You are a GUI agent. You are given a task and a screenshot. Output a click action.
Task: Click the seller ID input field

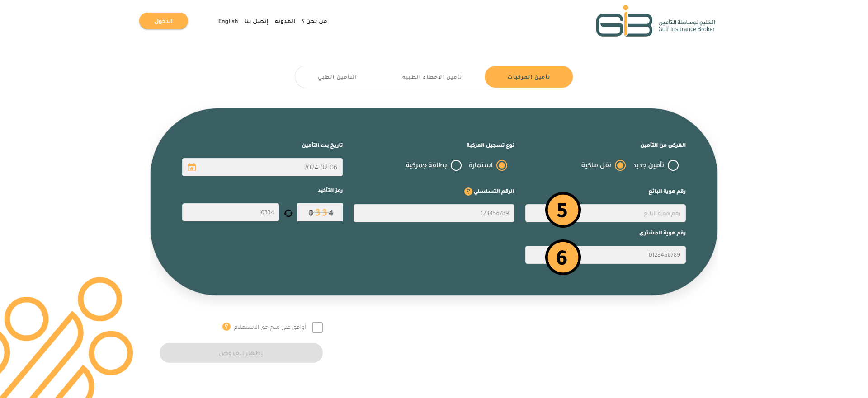click(633, 213)
